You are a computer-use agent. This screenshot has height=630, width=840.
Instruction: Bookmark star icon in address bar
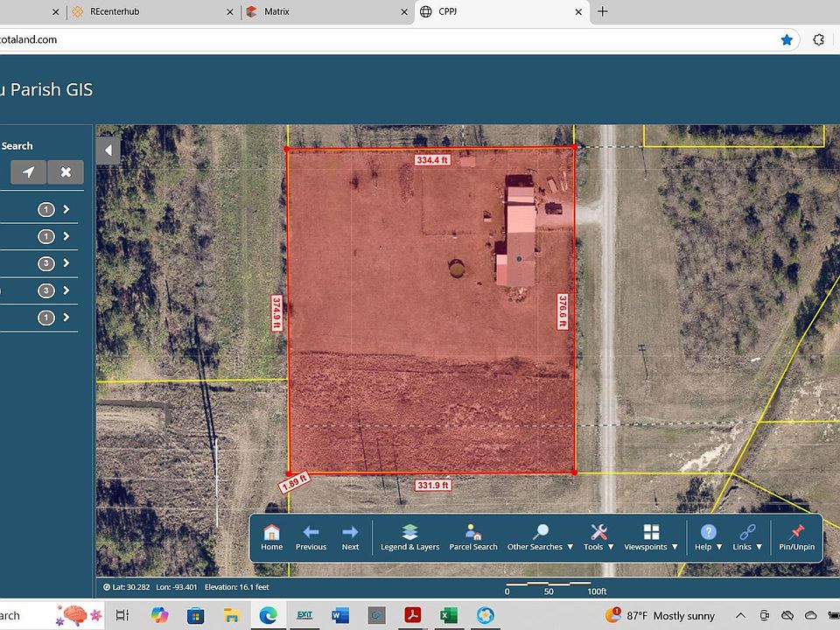tap(787, 39)
